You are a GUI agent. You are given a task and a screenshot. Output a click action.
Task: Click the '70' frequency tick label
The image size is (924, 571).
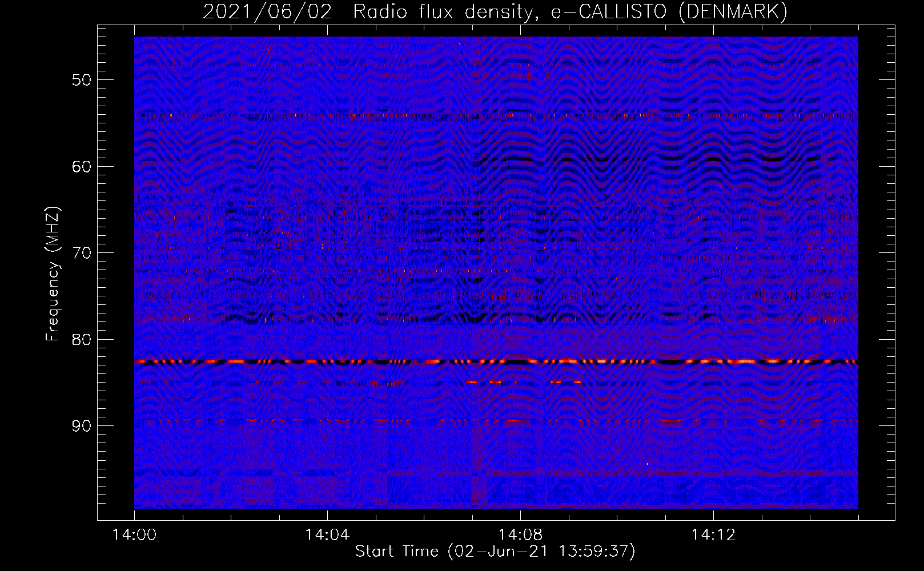tap(82, 253)
